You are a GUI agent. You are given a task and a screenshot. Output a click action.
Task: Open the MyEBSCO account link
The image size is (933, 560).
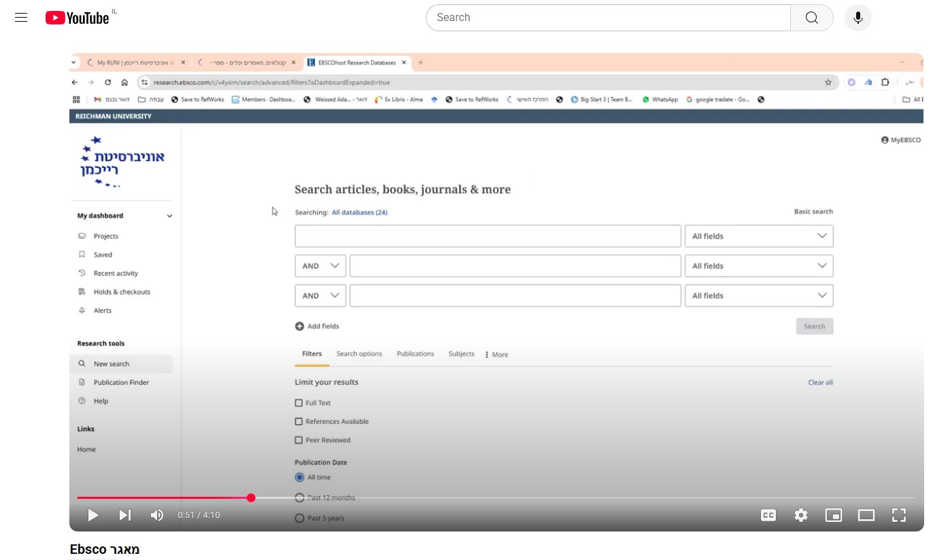[901, 140]
